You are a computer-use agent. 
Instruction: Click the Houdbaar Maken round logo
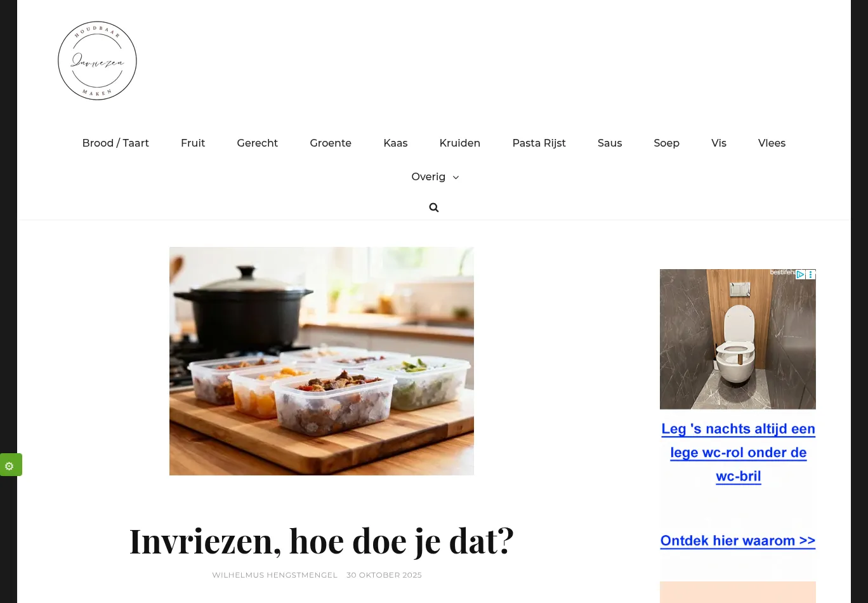pos(97,61)
